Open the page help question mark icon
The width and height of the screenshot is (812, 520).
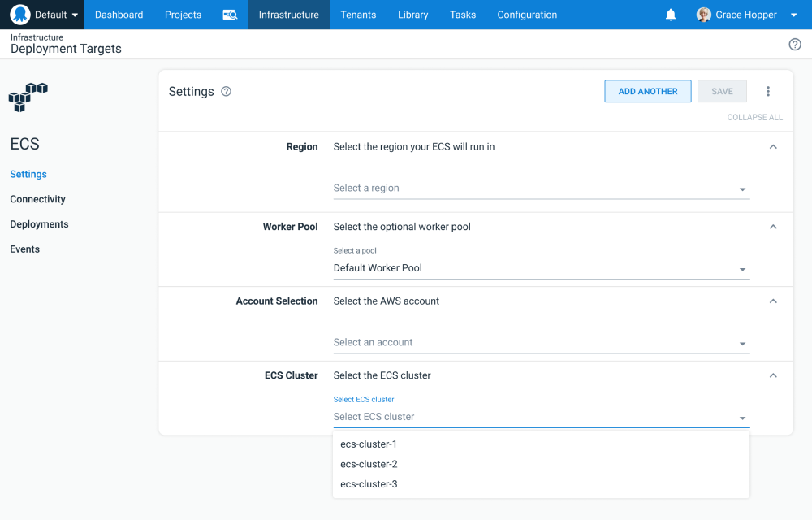coord(795,45)
